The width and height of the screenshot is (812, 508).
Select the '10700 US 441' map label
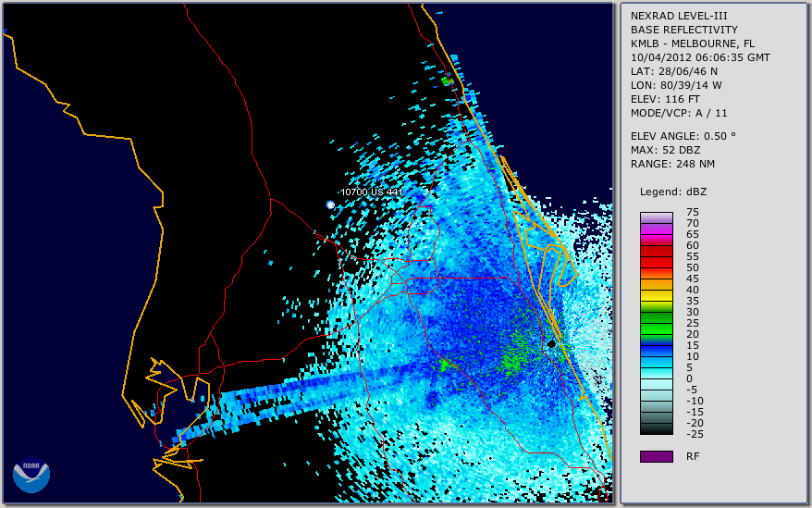[371, 192]
